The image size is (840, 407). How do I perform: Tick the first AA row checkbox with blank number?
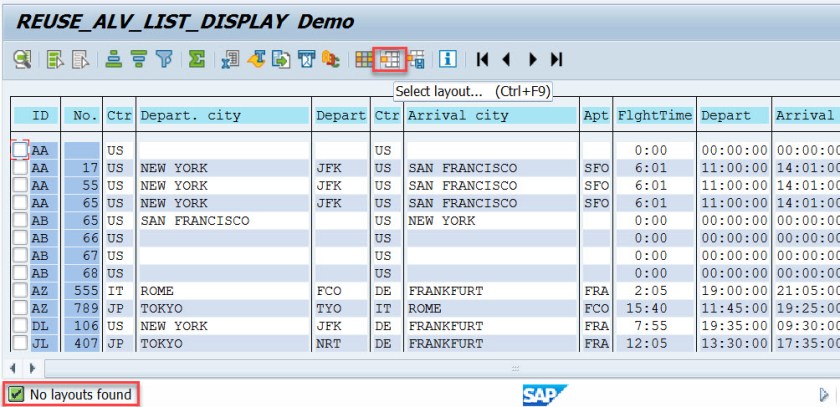click(20, 150)
